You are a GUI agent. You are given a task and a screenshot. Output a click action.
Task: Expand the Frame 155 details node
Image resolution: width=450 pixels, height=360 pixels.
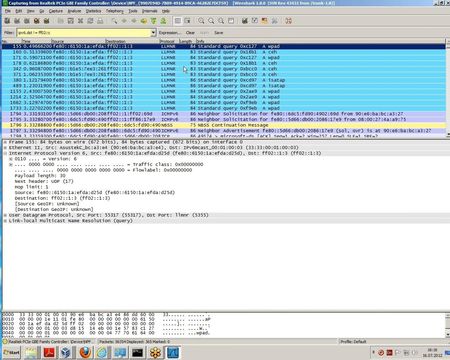tap(5, 142)
